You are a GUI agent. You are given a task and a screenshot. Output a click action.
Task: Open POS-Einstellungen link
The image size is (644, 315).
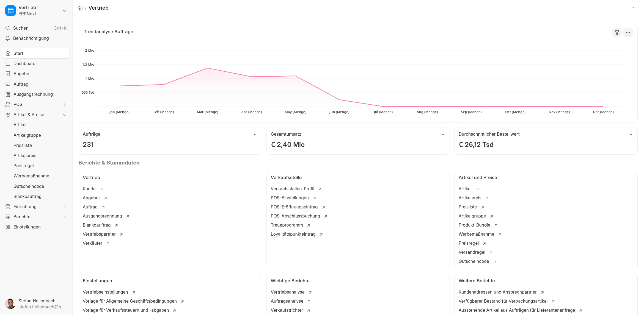pyautogui.click(x=290, y=198)
